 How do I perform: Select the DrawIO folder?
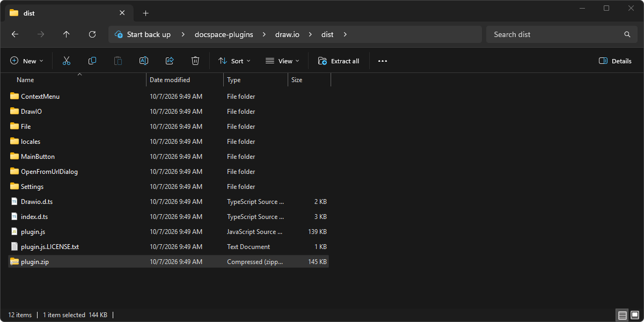[x=169, y=112]
